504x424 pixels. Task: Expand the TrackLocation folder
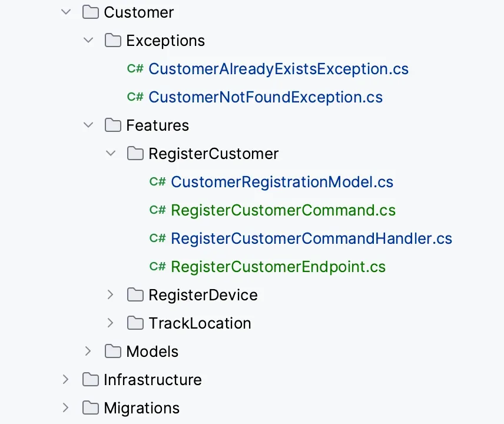(x=111, y=323)
